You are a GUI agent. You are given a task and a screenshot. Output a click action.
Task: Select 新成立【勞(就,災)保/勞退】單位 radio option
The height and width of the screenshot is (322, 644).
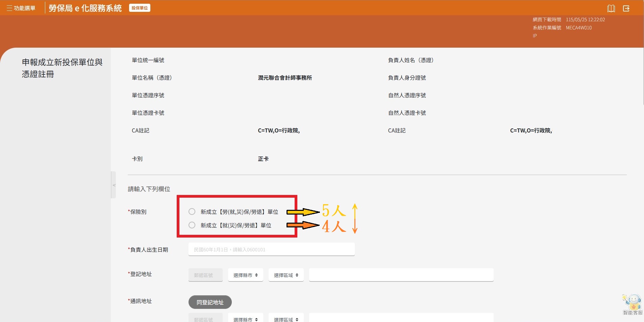click(x=192, y=212)
